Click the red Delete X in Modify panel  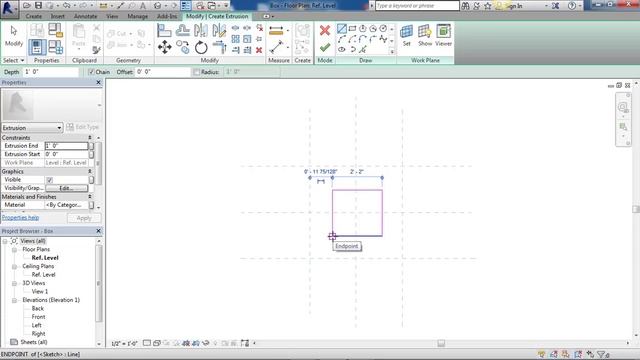click(259, 50)
